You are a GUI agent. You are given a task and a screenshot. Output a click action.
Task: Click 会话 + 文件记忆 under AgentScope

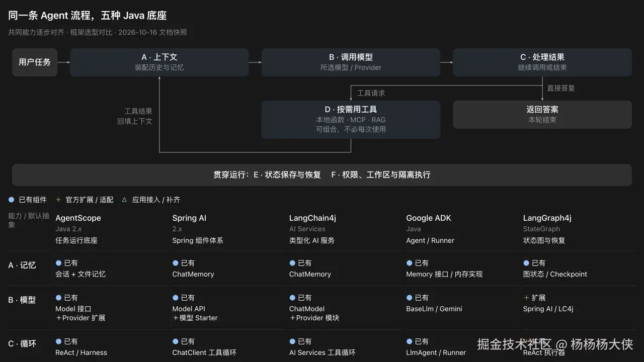click(x=80, y=274)
